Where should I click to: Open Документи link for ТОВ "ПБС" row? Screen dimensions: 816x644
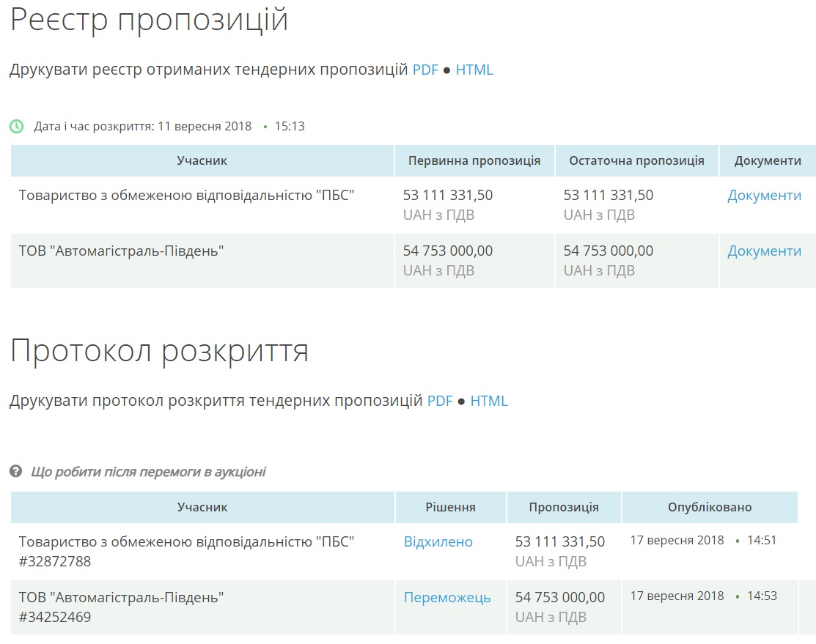(764, 196)
